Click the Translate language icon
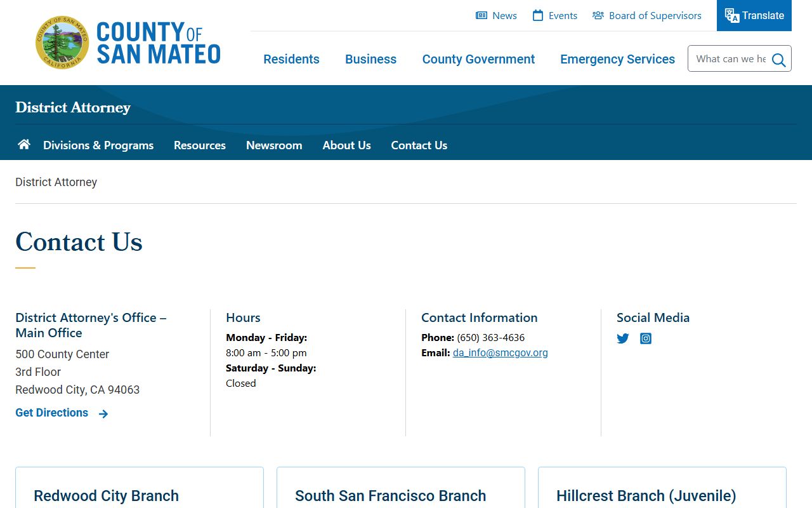This screenshot has height=508, width=812. coord(732,15)
